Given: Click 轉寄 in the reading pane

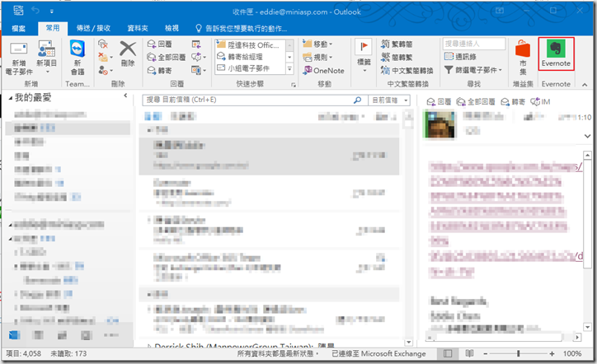Looking at the screenshot, I should coord(513,101).
